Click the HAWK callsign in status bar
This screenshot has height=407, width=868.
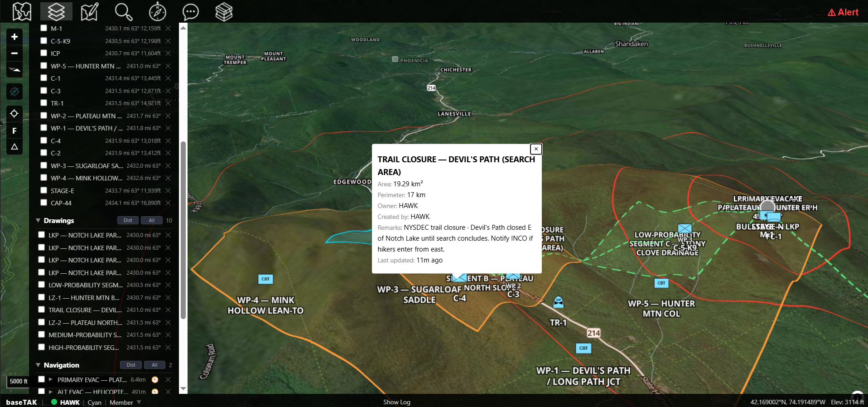coord(70,402)
